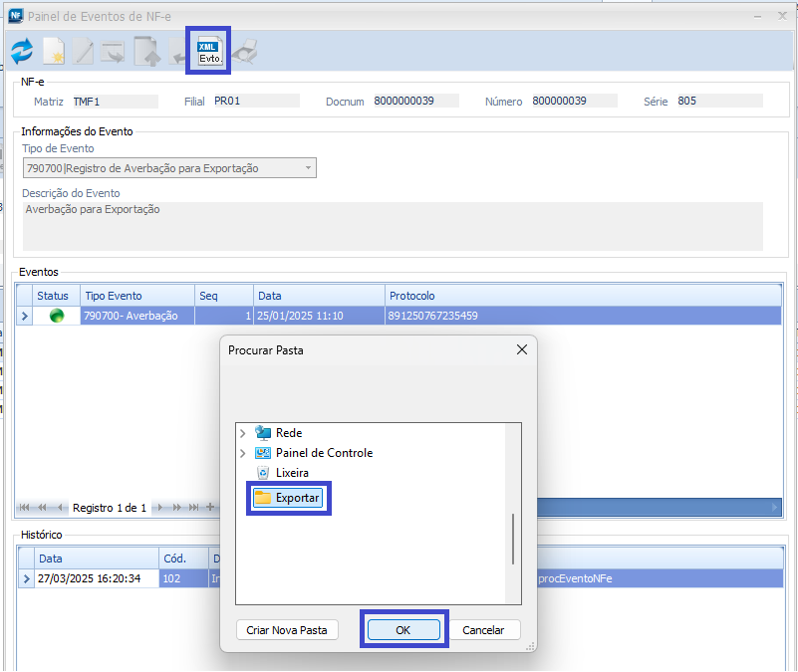Click the XML Evto. export icon
Image resolution: width=798 pixels, height=672 pixels.
point(209,51)
